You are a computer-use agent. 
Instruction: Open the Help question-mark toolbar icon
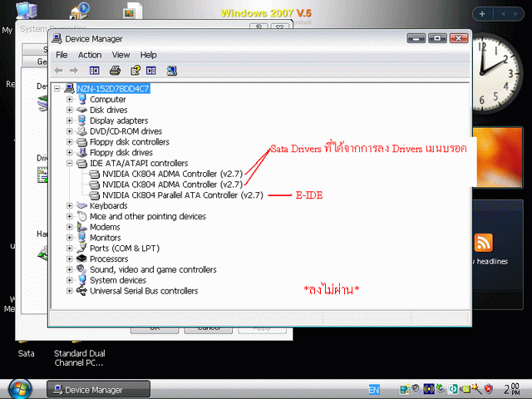tap(135, 71)
